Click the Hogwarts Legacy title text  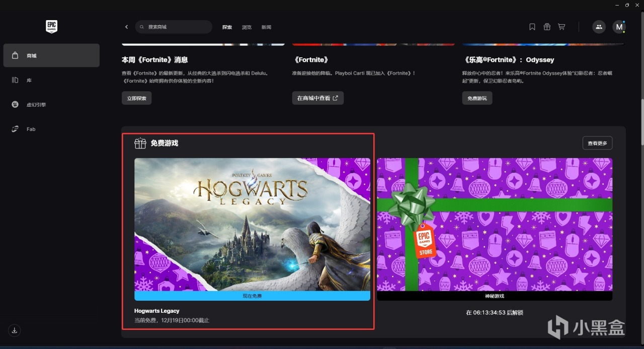pos(156,311)
